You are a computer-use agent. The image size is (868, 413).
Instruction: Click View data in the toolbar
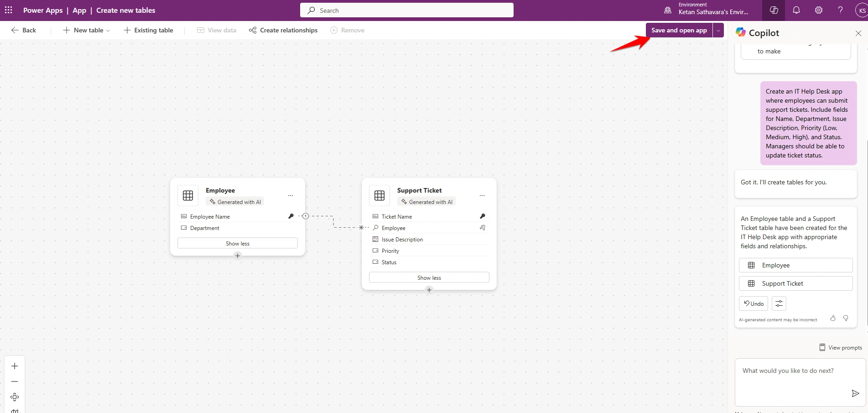coord(217,30)
